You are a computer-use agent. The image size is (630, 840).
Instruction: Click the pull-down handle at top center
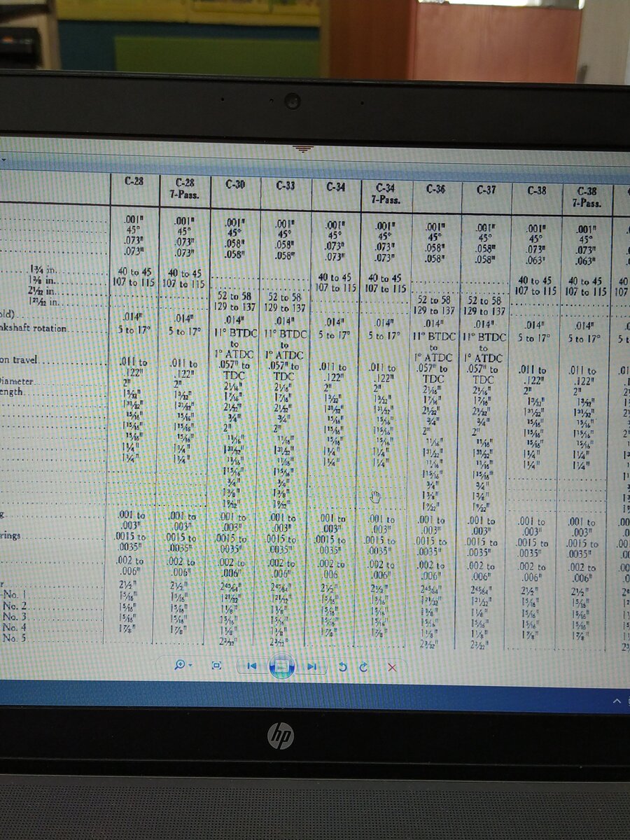(302, 148)
